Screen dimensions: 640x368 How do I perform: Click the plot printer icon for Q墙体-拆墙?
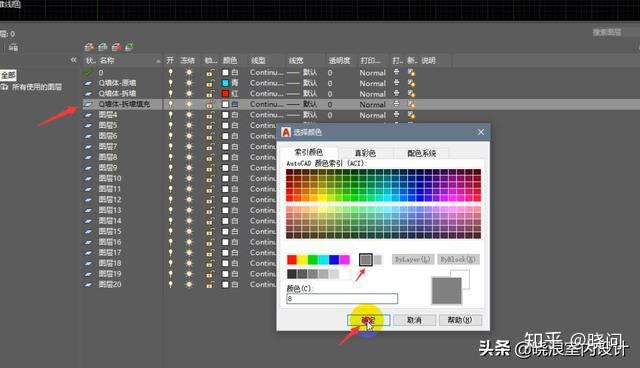coord(396,94)
